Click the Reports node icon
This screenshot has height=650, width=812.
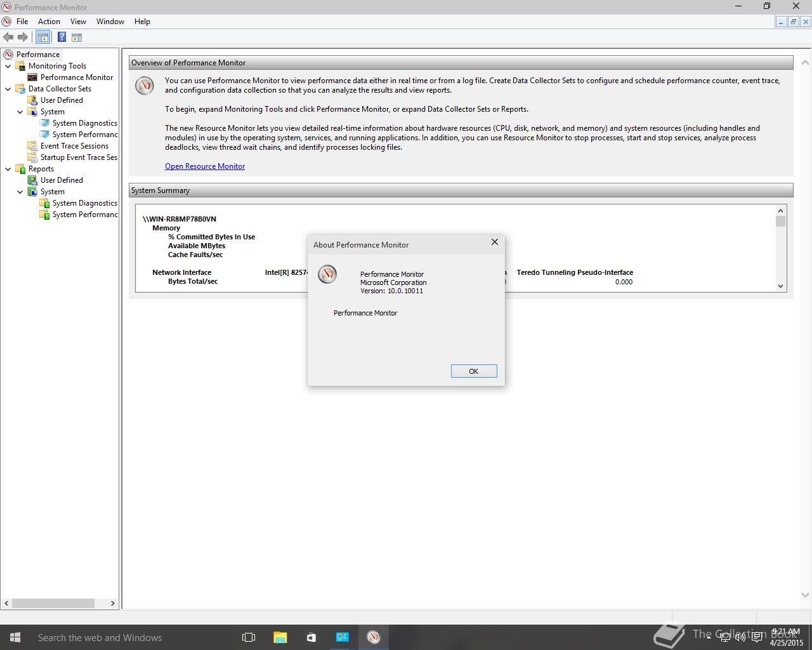[x=20, y=169]
